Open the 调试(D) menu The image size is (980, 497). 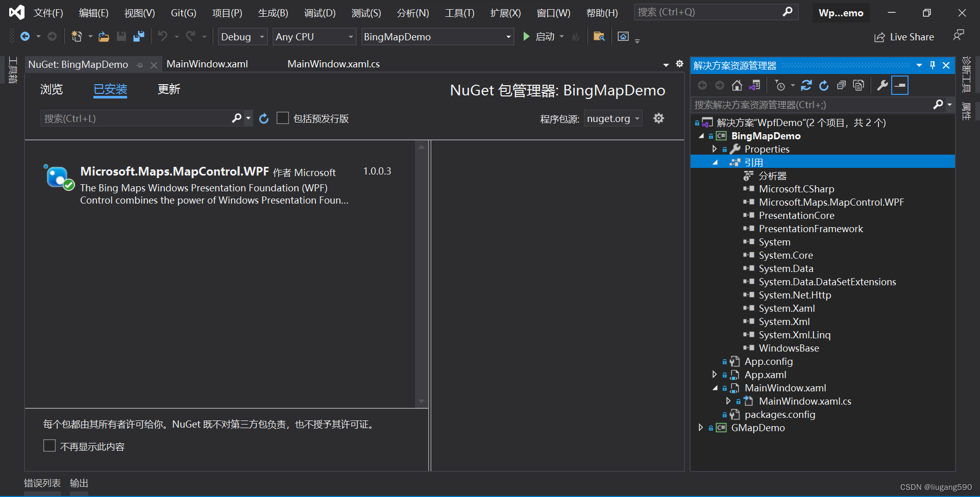pyautogui.click(x=320, y=13)
